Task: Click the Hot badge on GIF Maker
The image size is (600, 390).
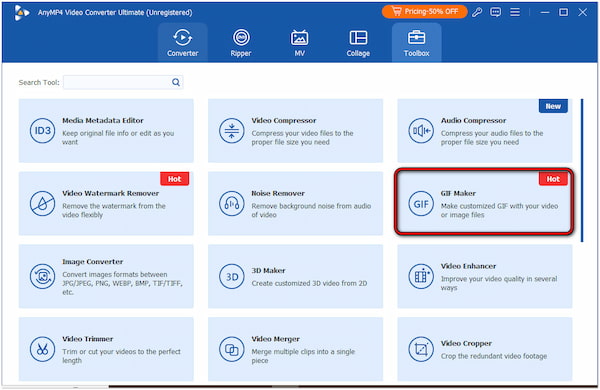Action: coord(553,179)
